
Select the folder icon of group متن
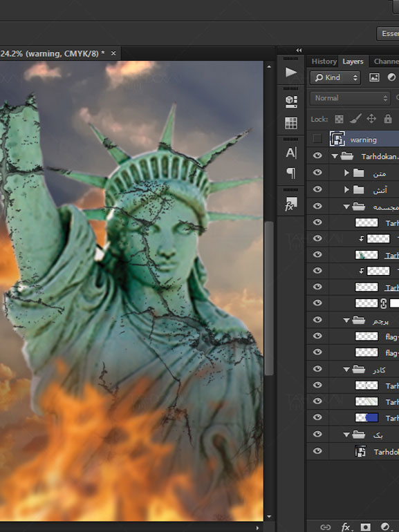[359, 173]
